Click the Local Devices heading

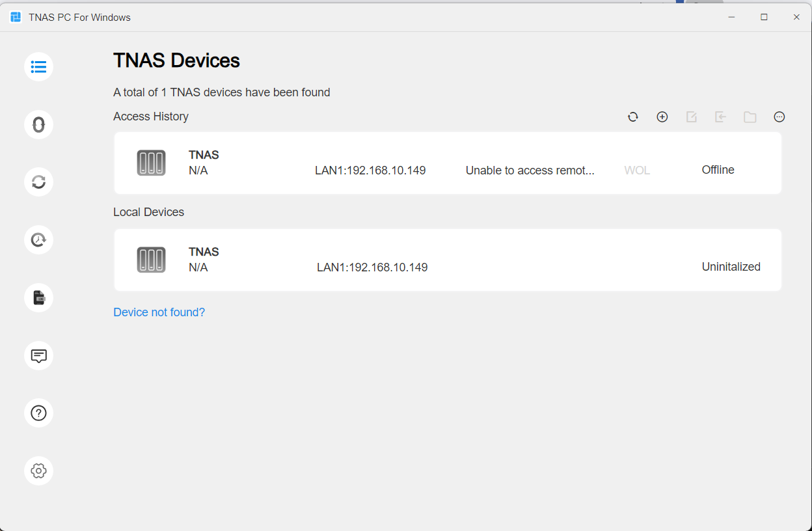[x=148, y=212]
